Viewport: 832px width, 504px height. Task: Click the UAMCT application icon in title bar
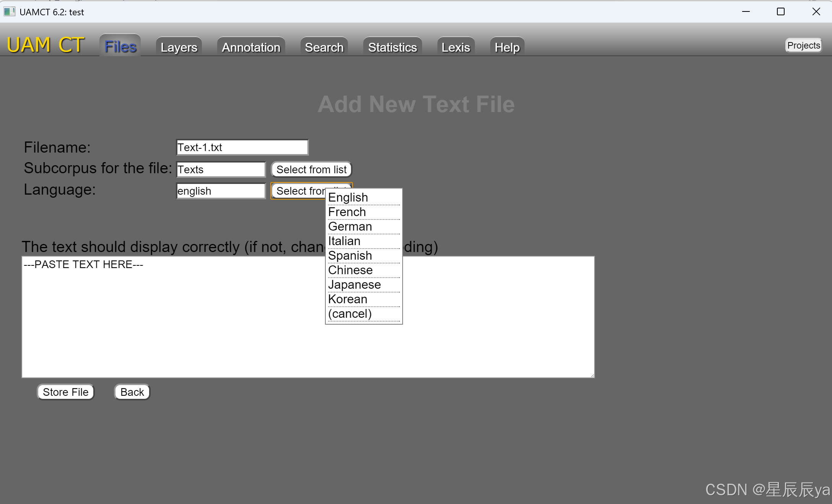coord(9,12)
